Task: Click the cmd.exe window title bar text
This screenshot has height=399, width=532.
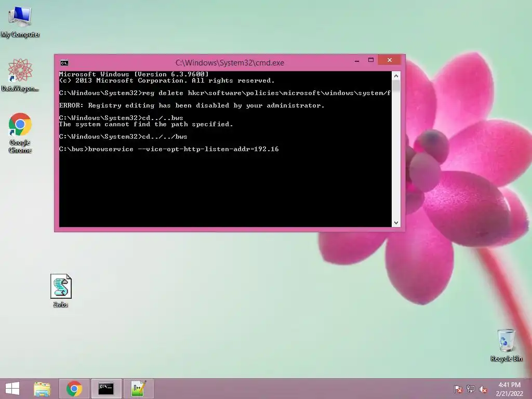Action: [x=230, y=63]
